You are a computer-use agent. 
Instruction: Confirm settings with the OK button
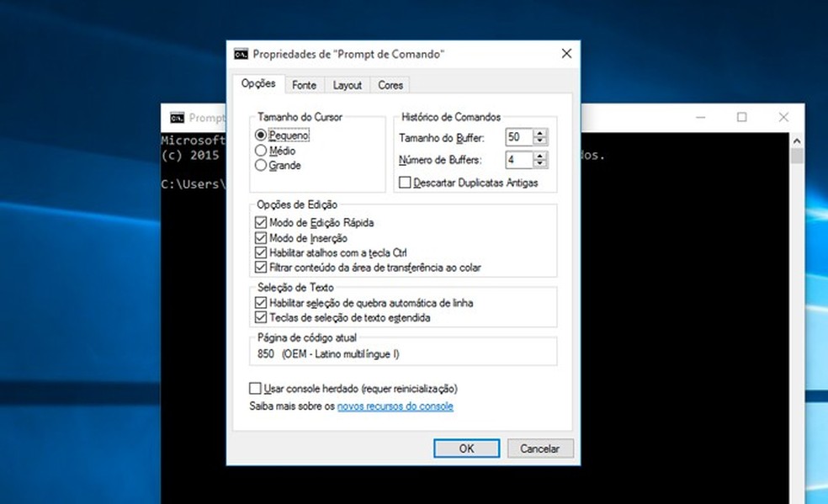coord(466,448)
